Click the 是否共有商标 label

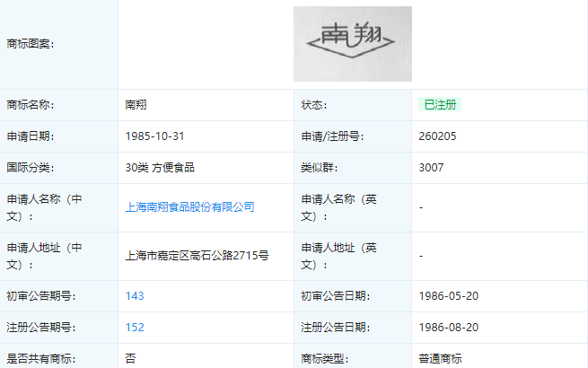[41, 359]
